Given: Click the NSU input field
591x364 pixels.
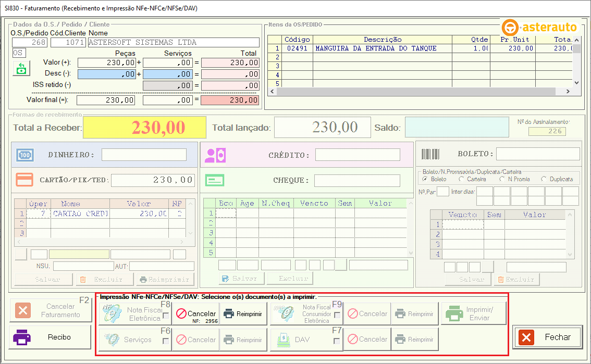Looking at the screenshot, I should [x=84, y=266].
